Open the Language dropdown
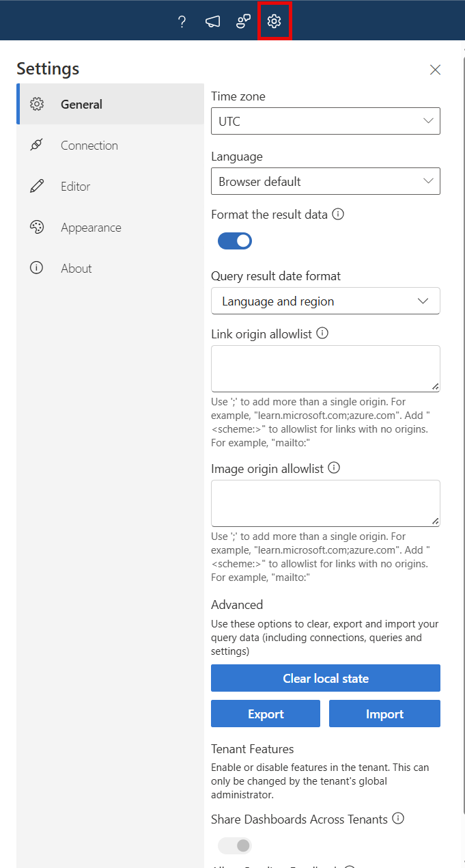 click(325, 181)
